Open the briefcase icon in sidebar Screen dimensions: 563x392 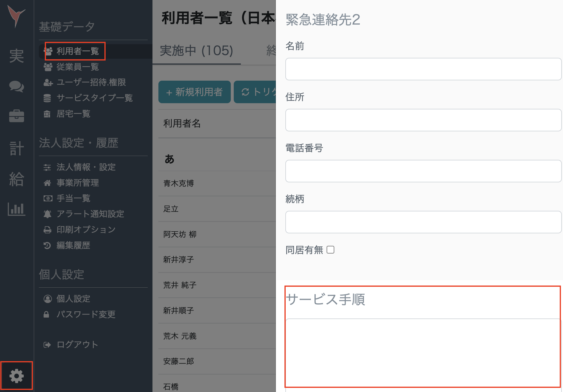click(x=17, y=116)
